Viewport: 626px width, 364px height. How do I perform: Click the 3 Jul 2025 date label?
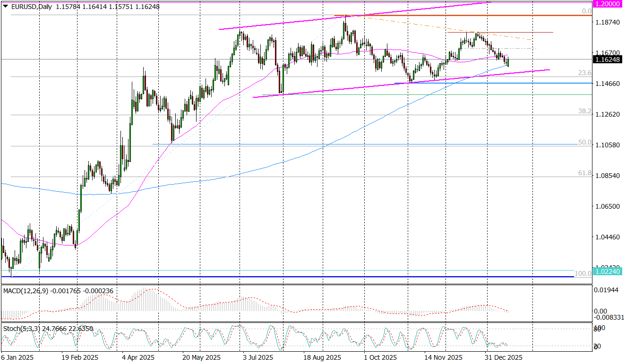coord(257,357)
